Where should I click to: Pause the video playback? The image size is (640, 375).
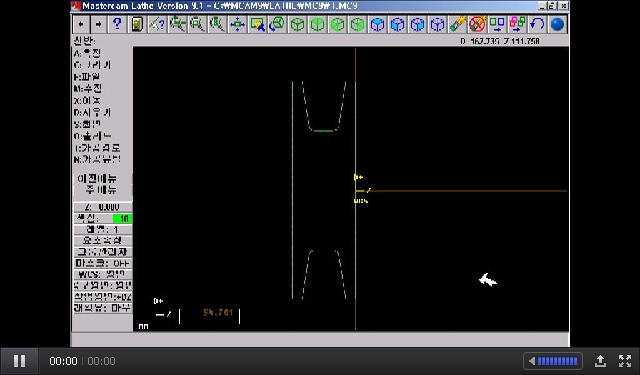19,361
